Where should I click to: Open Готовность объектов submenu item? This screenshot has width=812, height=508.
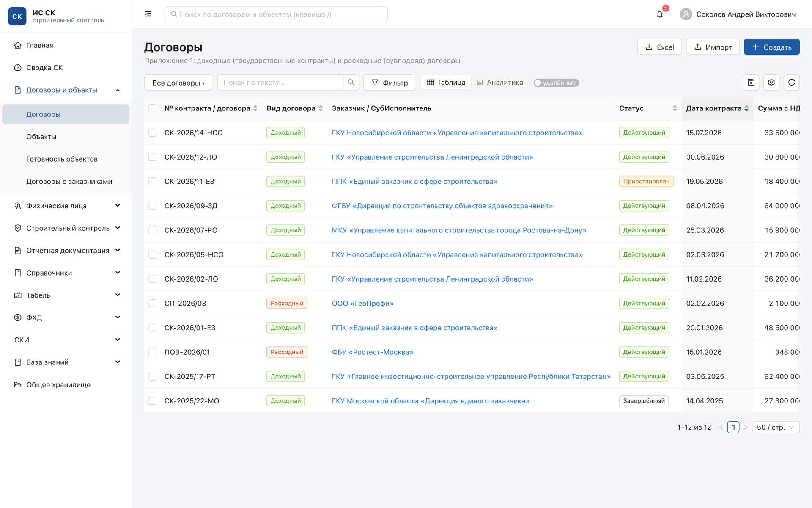click(66, 159)
